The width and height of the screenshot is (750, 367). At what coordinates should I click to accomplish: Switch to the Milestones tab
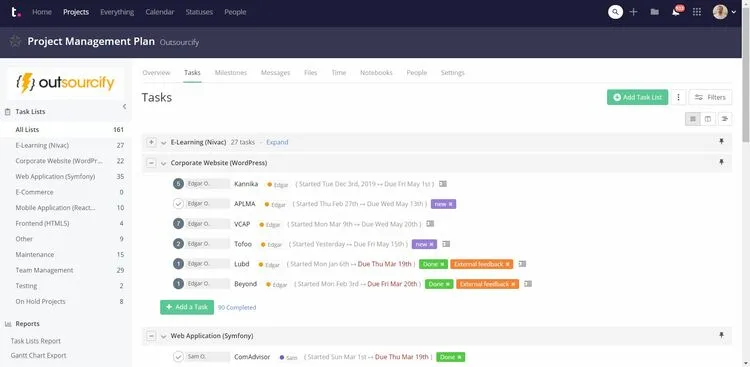231,73
